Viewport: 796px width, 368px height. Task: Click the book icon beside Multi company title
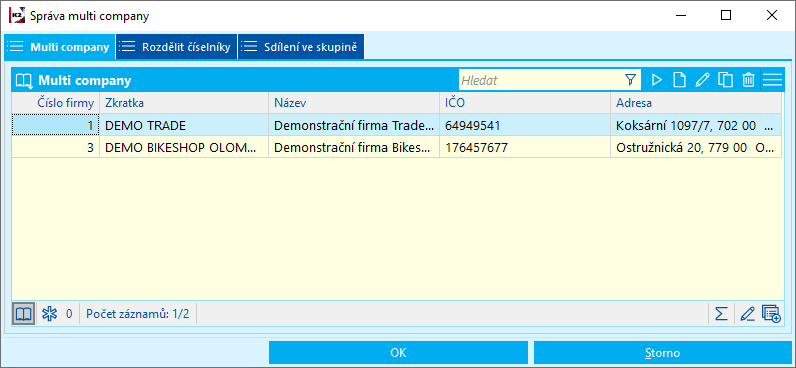click(24, 80)
